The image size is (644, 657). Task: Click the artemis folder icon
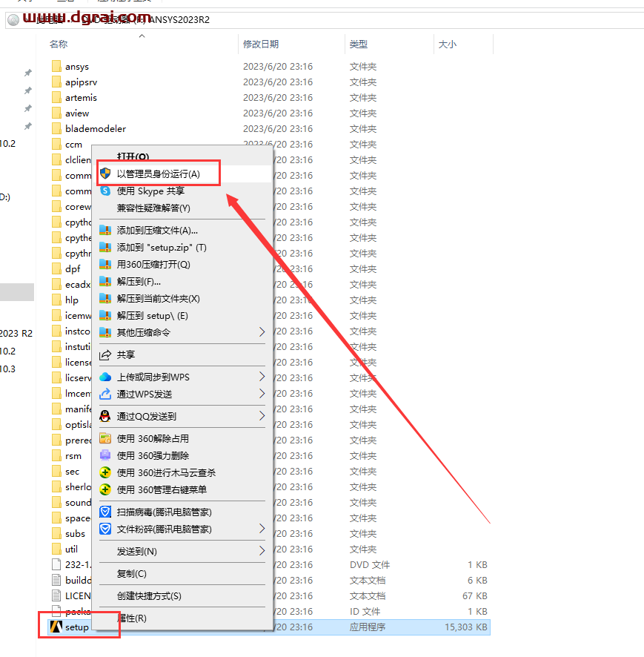56,97
